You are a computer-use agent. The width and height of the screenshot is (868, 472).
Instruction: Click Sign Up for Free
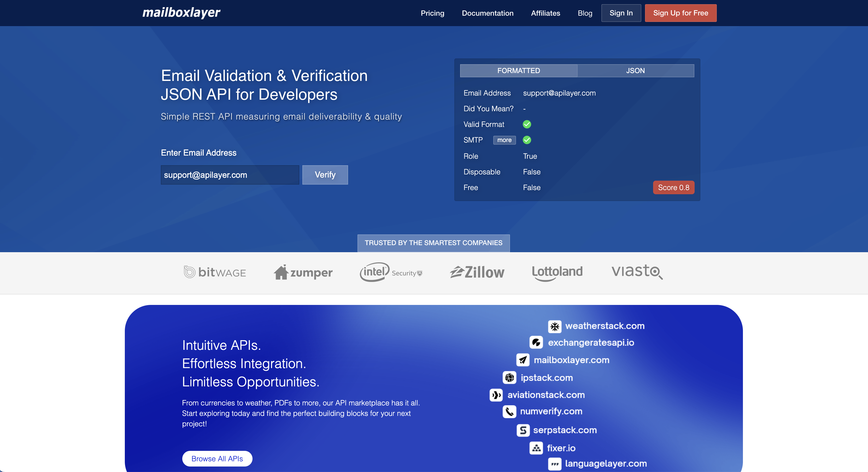[x=681, y=13]
